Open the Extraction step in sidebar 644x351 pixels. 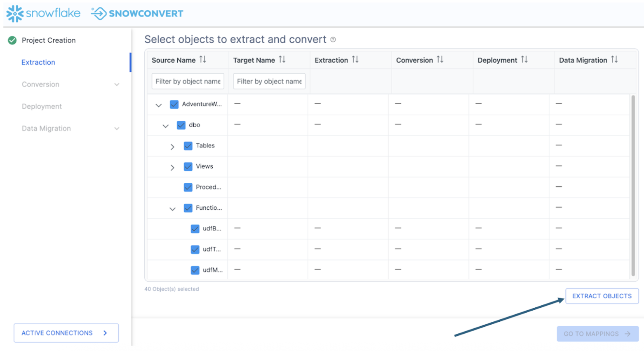click(38, 62)
